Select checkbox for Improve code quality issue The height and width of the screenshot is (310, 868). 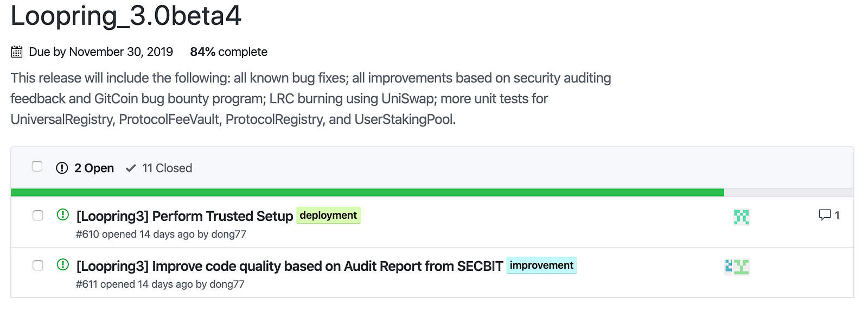(38, 265)
